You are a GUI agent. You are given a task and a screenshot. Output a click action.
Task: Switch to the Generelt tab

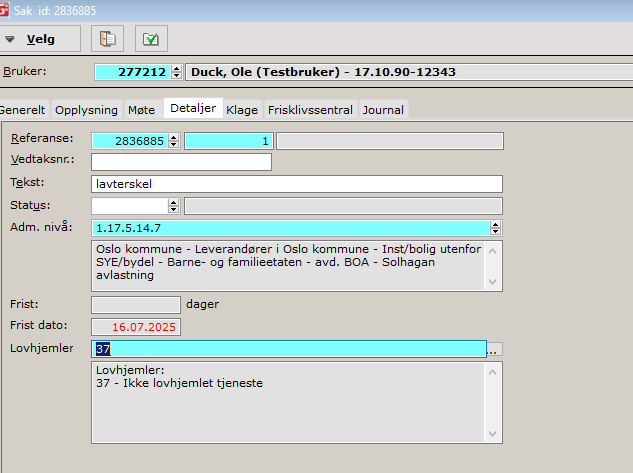point(23,110)
